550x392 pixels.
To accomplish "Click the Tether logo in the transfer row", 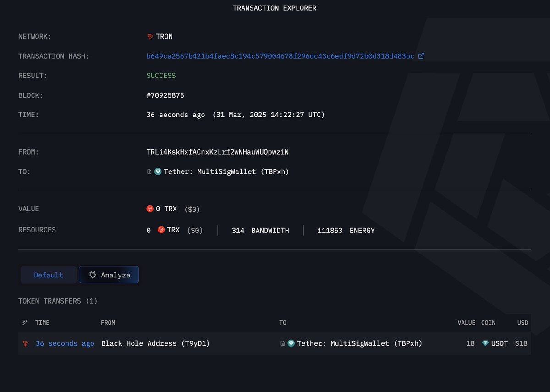I will [291, 343].
